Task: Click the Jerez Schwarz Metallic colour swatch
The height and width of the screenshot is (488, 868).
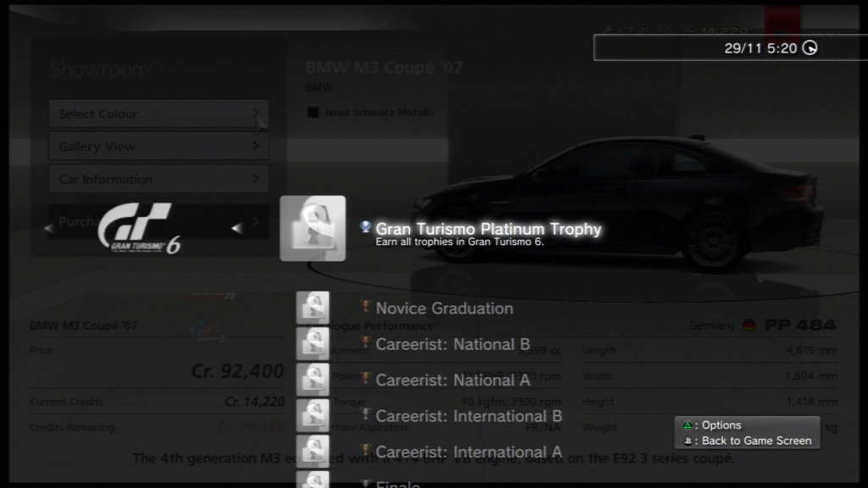Action: [313, 113]
